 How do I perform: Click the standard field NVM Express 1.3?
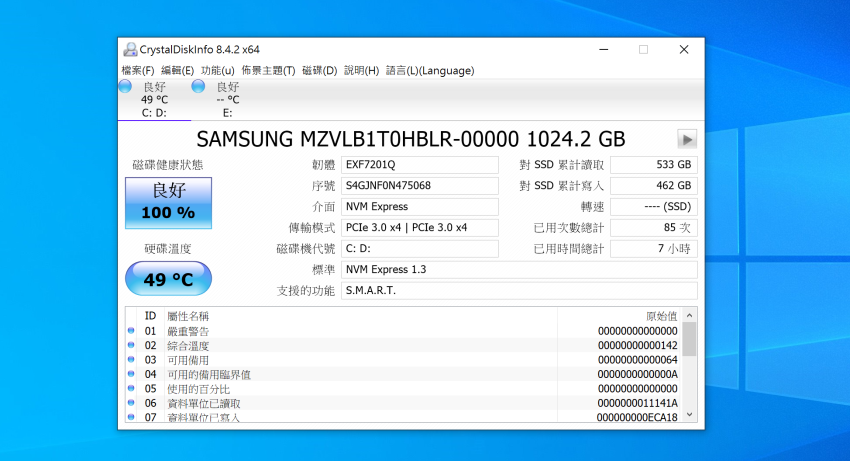click(x=519, y=270)
